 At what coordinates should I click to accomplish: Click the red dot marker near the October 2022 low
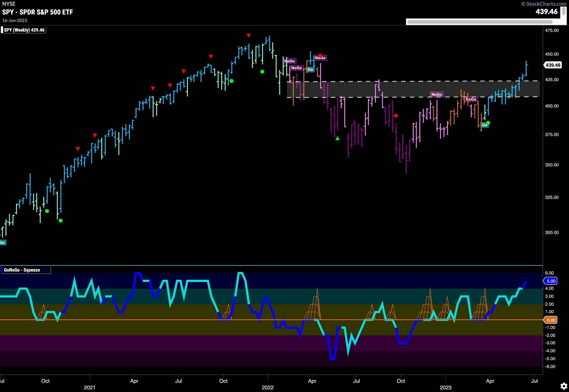point(396,116)
